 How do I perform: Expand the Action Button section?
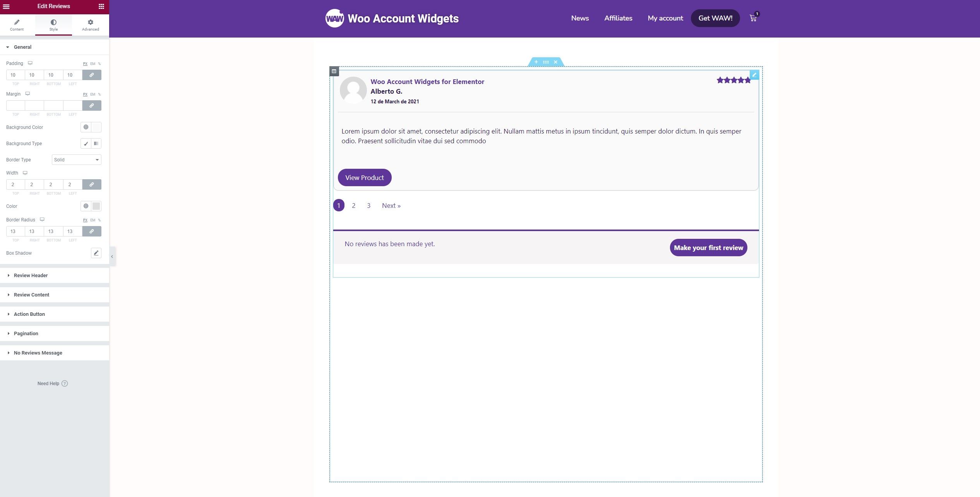[x=54, y=314]
